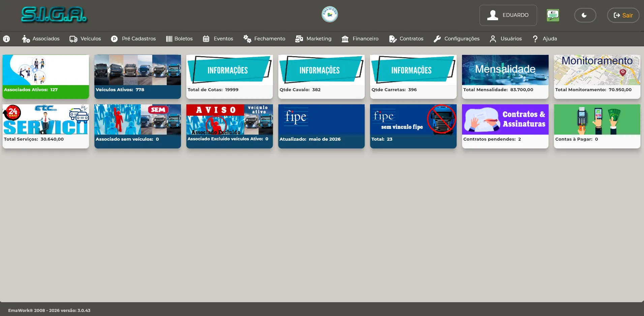Open the Qtde Carretas Informações card

(413, 70)
